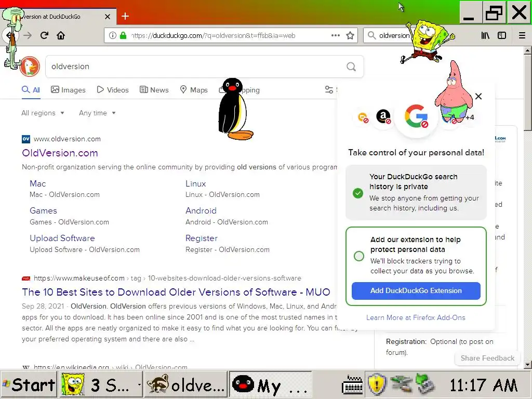Open the Mac sitelink

(x=37, y=183)
